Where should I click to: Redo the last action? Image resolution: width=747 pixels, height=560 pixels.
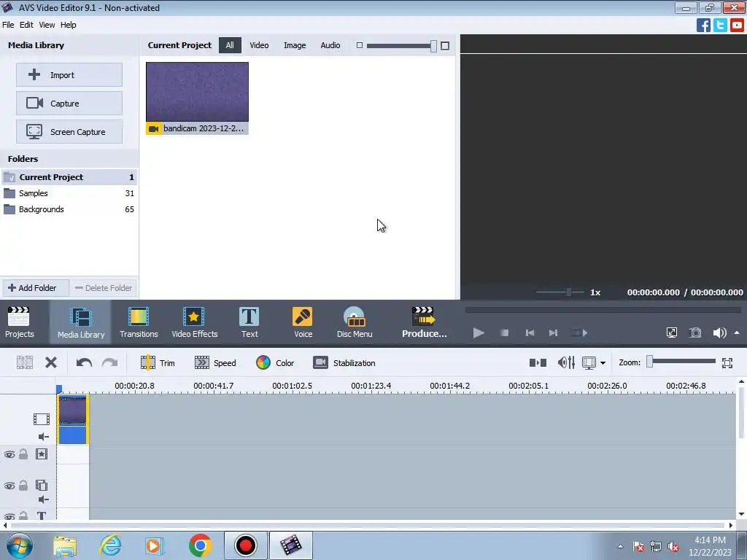pos(109,363)
